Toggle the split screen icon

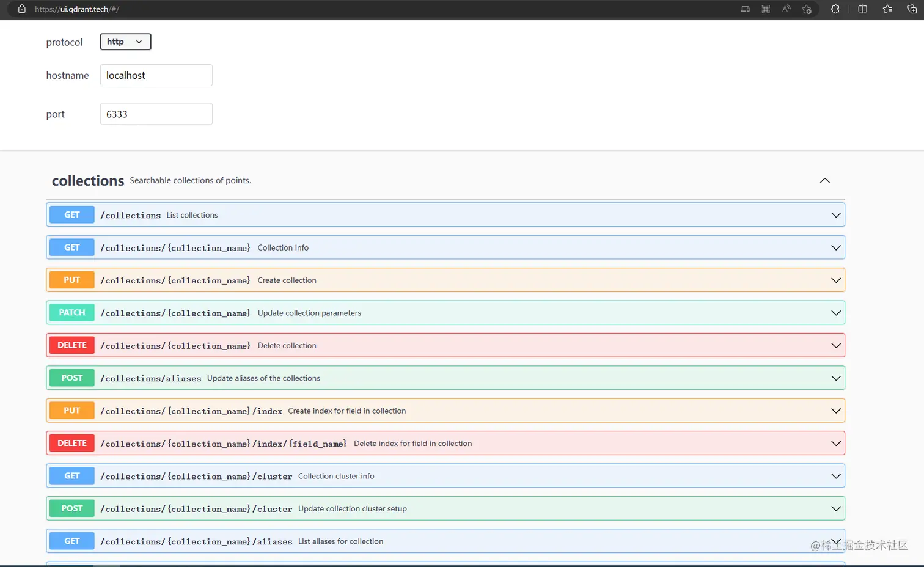coord(862,9)
